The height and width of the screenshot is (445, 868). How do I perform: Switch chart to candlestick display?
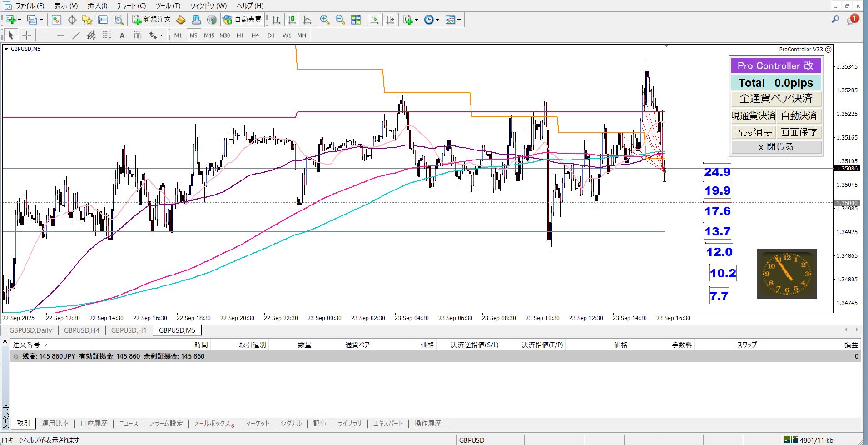pos(292,20)
